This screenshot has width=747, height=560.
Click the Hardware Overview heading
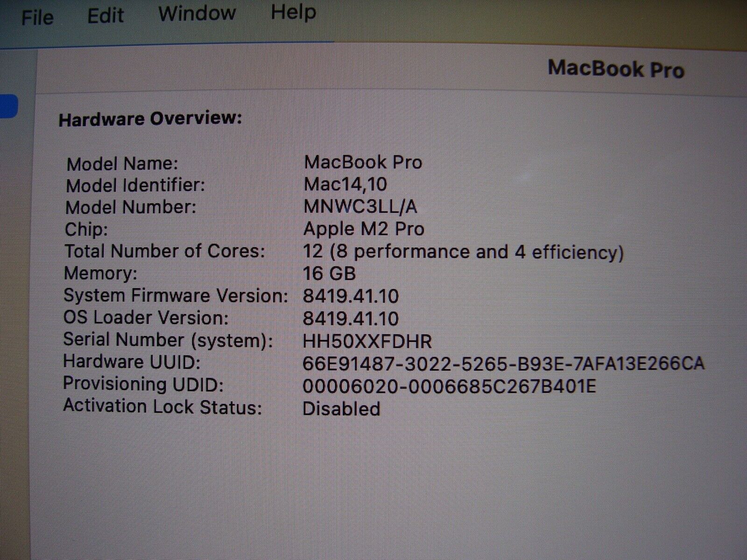click(150, 119)
